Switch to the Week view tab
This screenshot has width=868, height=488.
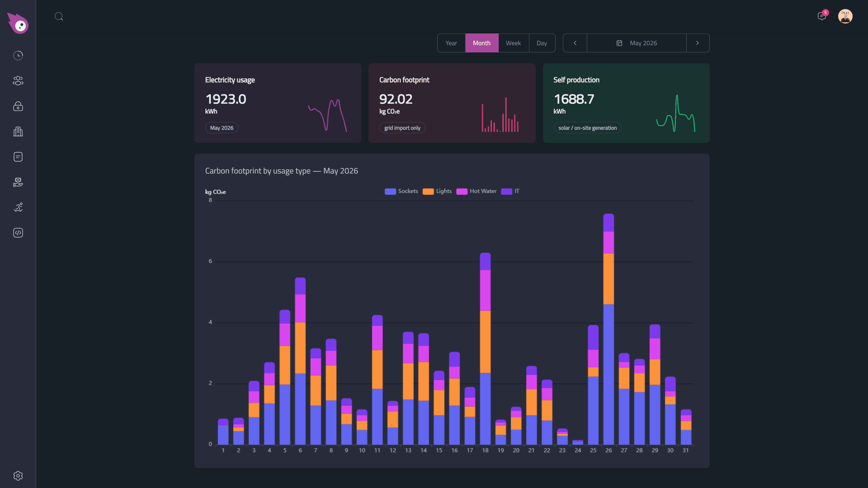[513, 43]
